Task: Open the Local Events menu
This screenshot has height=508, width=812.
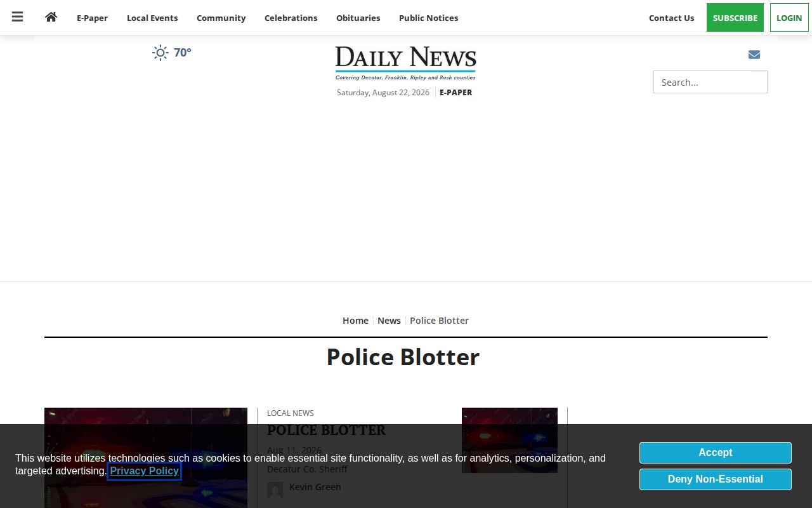Action: point(152,18)
